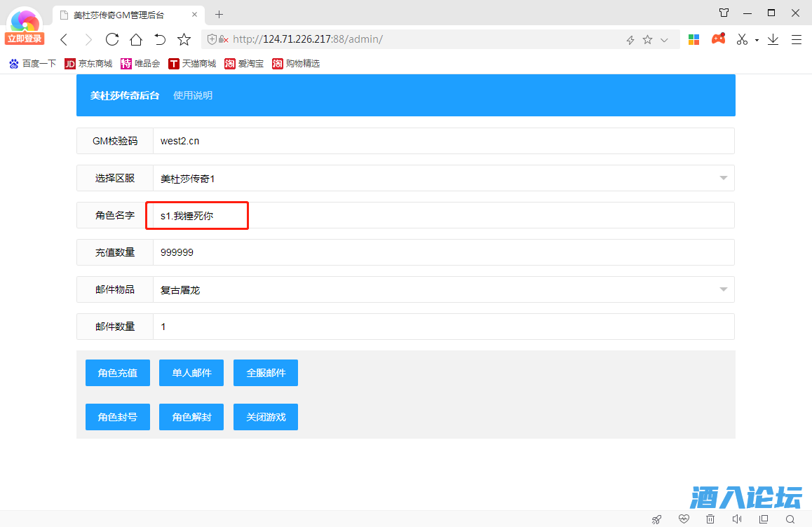812x527 pixels.
Task: Click the browser home icon
Action: [135, 39]
